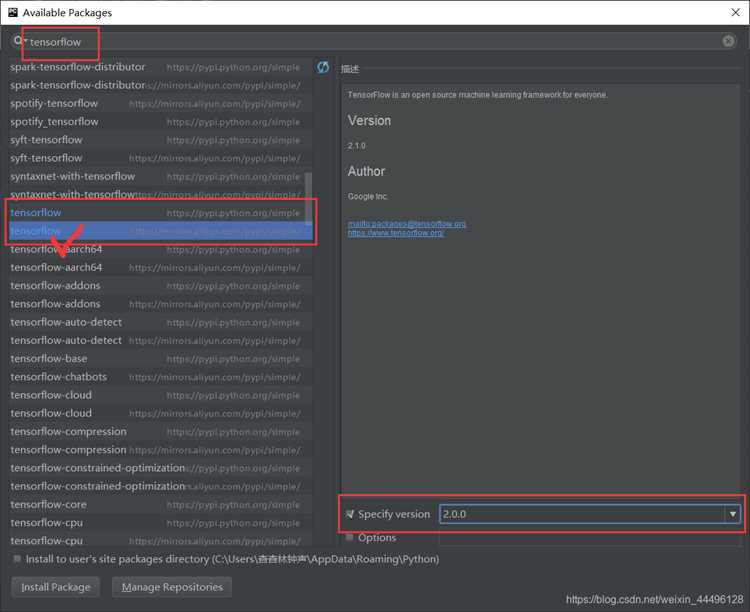
Task: Select tensorflow-constrained-optimization from mirrors.aliyun.com
Action: point(161,486)
